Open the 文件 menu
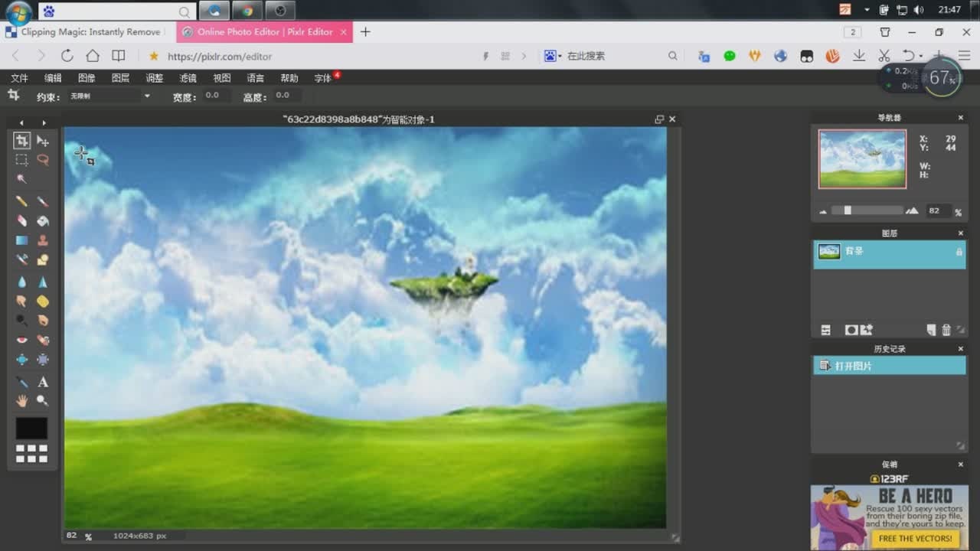980x551 pixels. pyautogui.click(x=19, y=78)
